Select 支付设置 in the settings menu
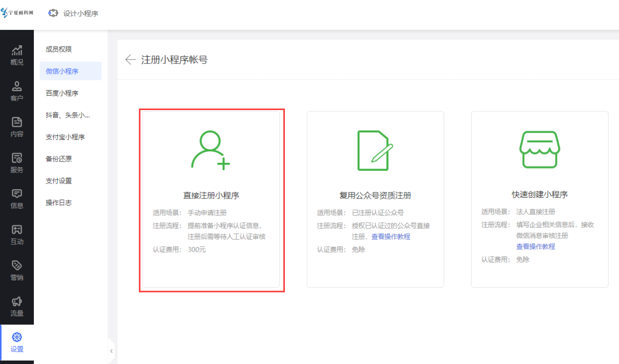 tap(58, 181)
